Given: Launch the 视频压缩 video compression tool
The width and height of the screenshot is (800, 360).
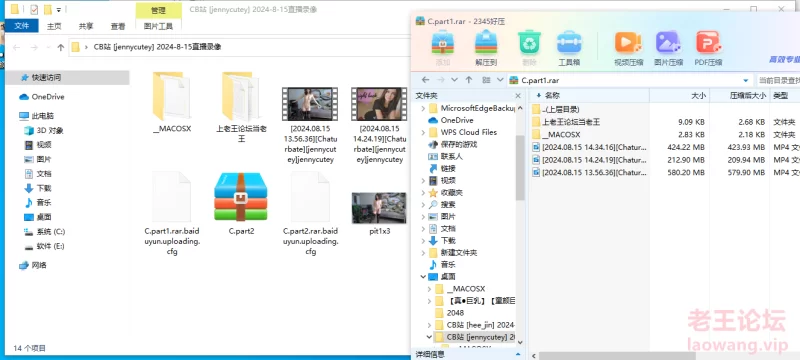Looking at the screenshot, I should [628, 48].
